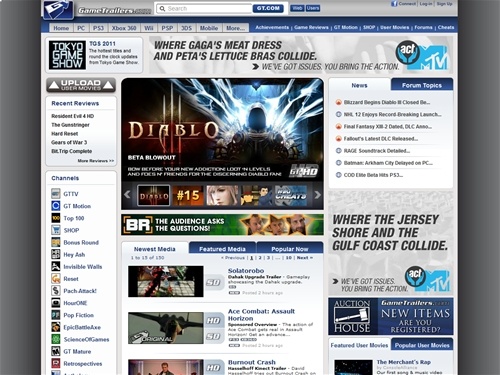Open the Cheats link in top bar

point(446,27)
